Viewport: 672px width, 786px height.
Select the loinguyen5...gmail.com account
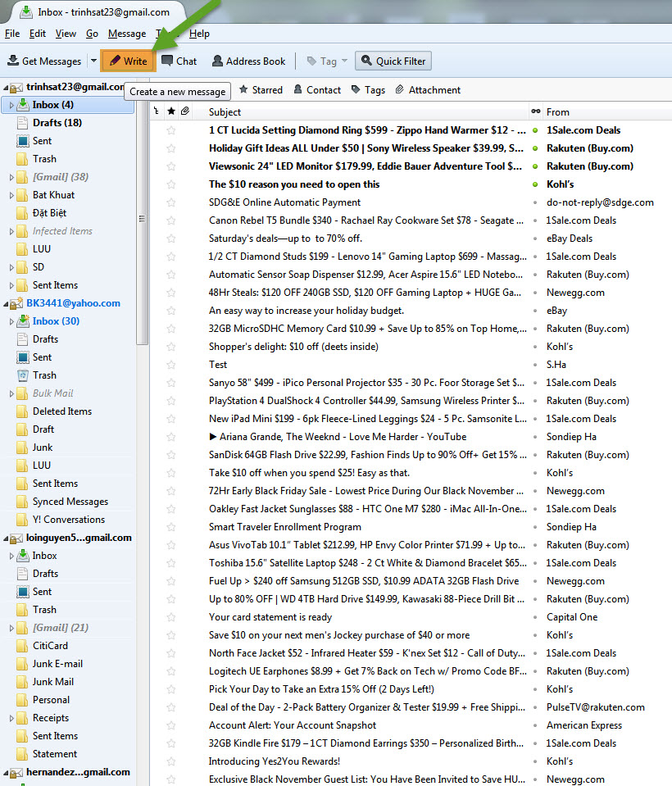point(79,538)
